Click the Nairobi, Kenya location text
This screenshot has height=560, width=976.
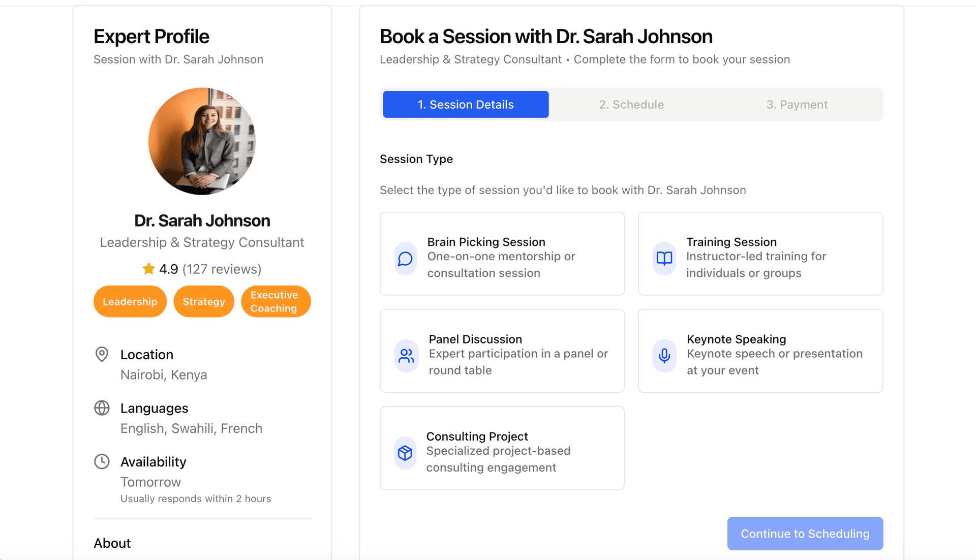click(x=164, y=375)
